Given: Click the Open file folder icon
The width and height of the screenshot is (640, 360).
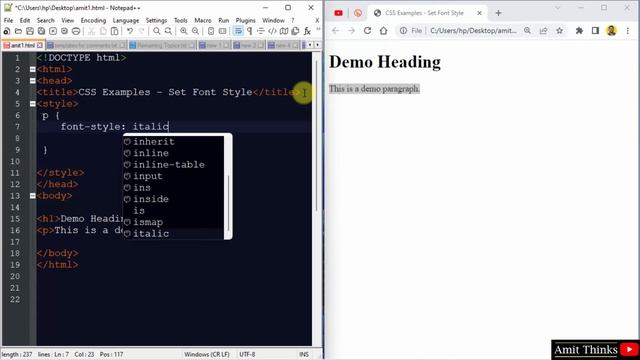Looking at the screenshot, I should tap(18, 31).
